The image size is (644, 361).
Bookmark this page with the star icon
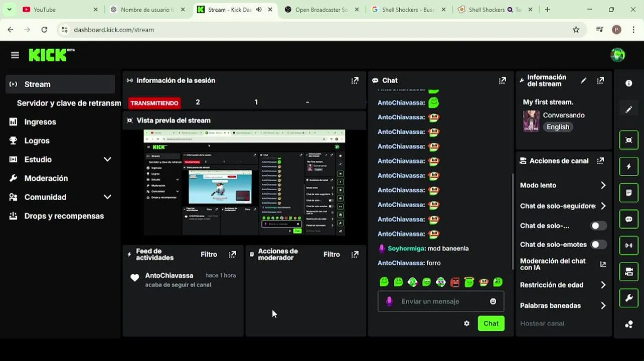(576, 30)
